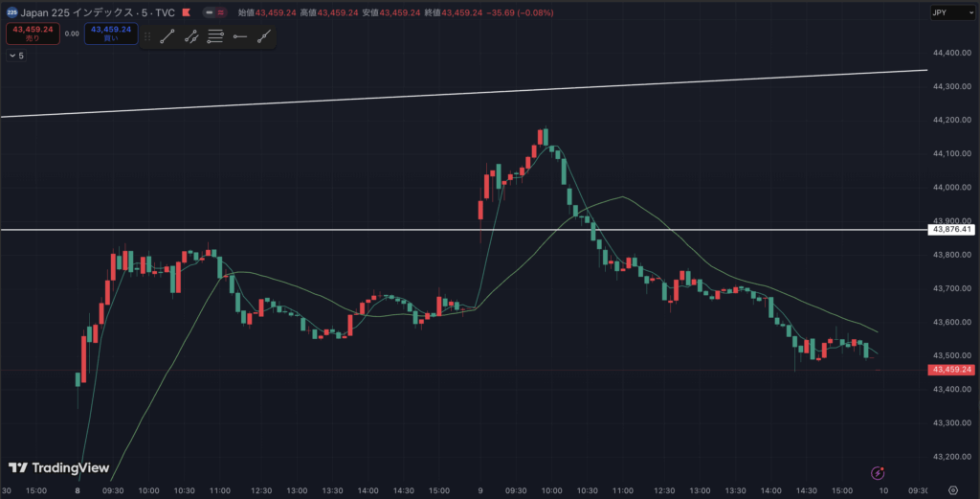This screenshot has width=980, height=499.
Task: Expand the collapsed indicators legend showing 5
Action: pyautogui.click(x=16, y=57)
